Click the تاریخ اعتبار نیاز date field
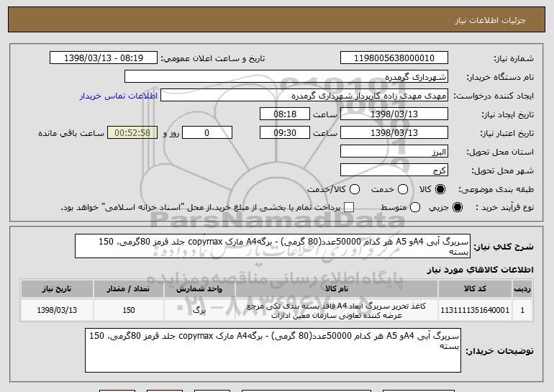Viewport: 554px width, 392px height. pos(394,133)
